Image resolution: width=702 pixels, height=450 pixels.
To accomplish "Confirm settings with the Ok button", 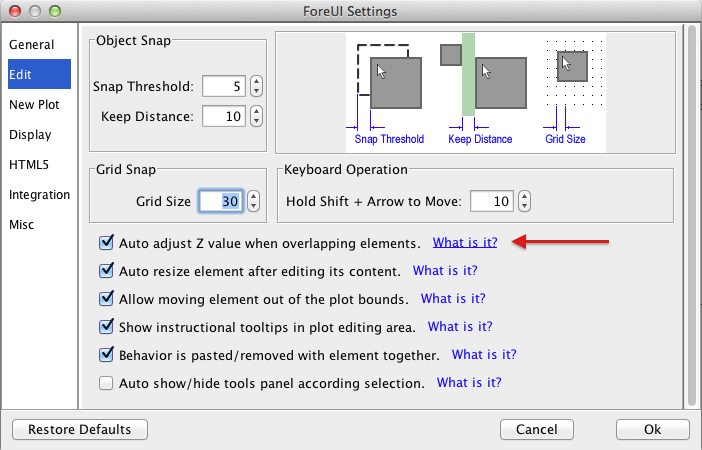I will 652,429.
